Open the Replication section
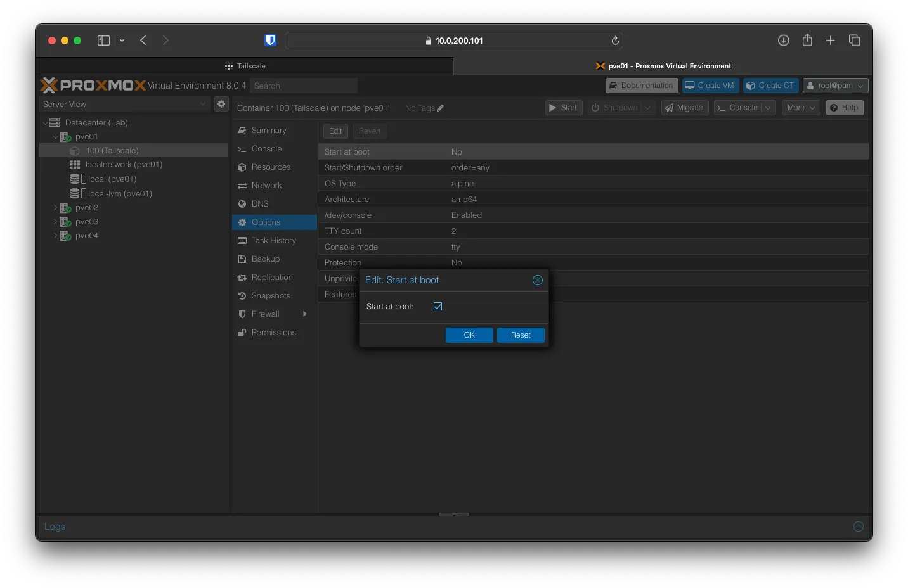This screenshot has height=588, width=908. [x=274, y=277]
